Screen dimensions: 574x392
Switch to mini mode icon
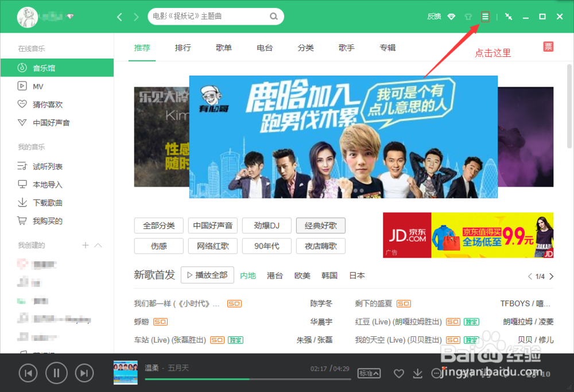pyautogui.click(x=509, y=17)
